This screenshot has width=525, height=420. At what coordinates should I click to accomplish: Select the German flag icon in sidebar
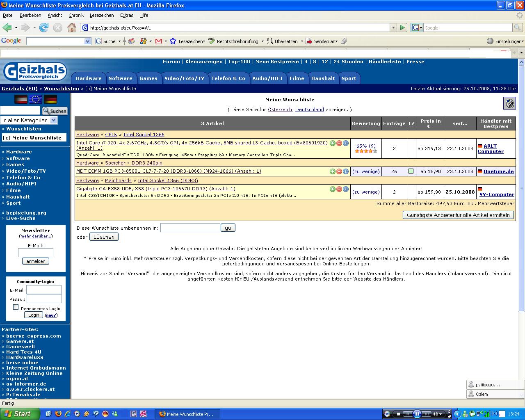tap(50, 99)
